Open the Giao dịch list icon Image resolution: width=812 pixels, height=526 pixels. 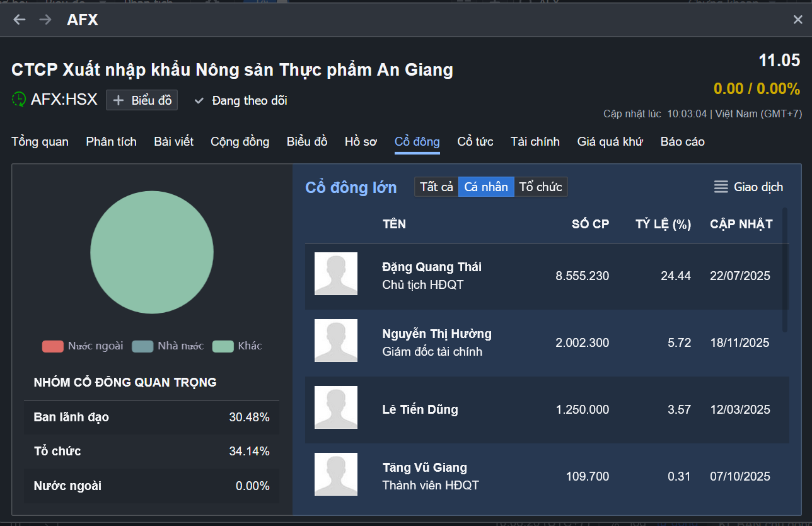(721, 187)
